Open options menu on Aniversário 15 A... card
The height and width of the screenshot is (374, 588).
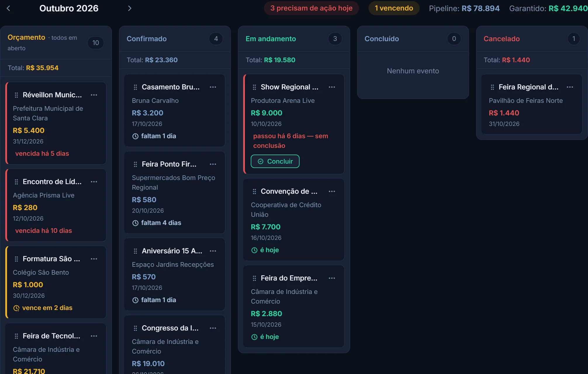click(x=213, y=251)
